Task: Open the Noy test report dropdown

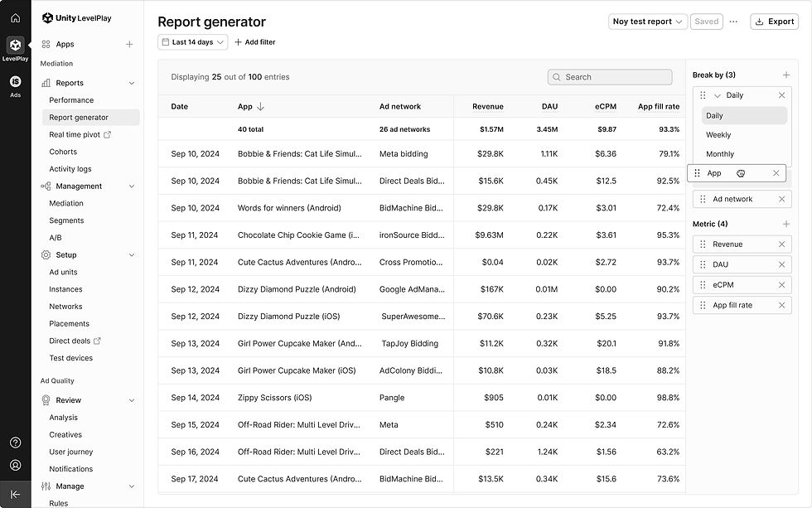Action: [x=648, y=22]
